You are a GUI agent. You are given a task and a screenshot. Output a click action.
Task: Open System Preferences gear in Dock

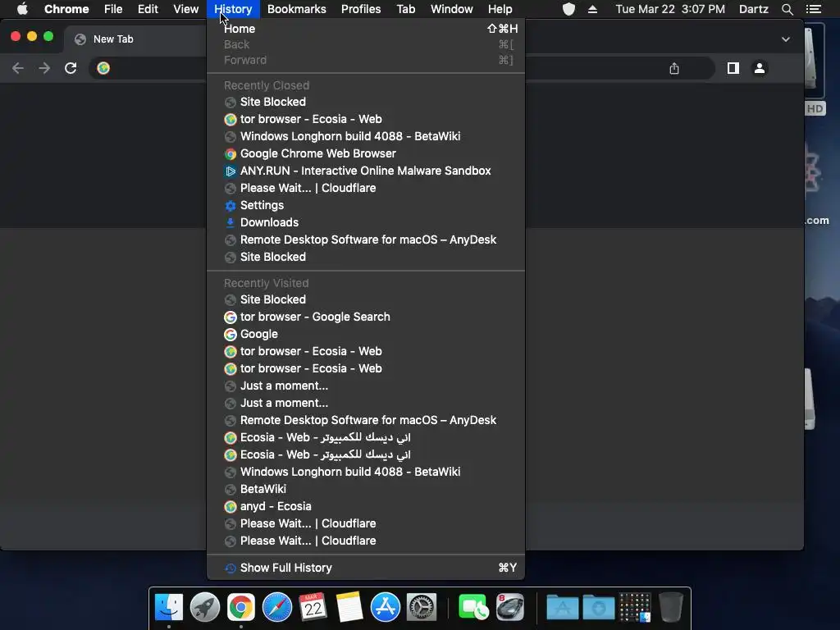pyautogui.click(x=422, y=607)
